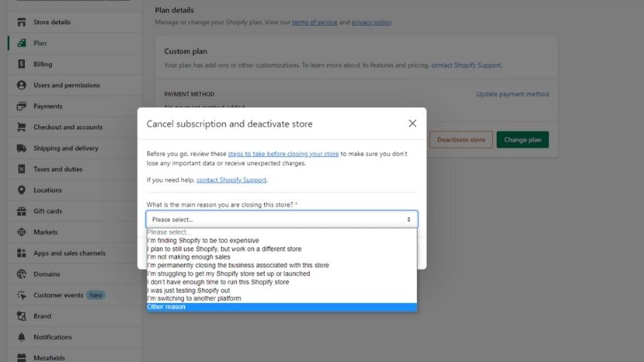
Task: Click the Metafields icon in sidebar
Action: point(21,357)
